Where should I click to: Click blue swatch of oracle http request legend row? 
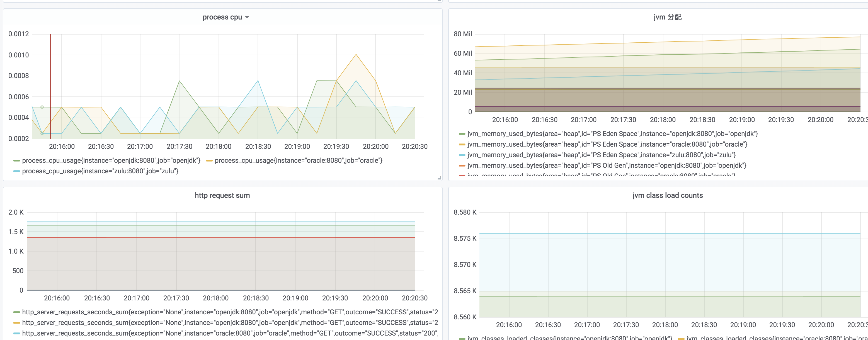[x=16, y=334]
